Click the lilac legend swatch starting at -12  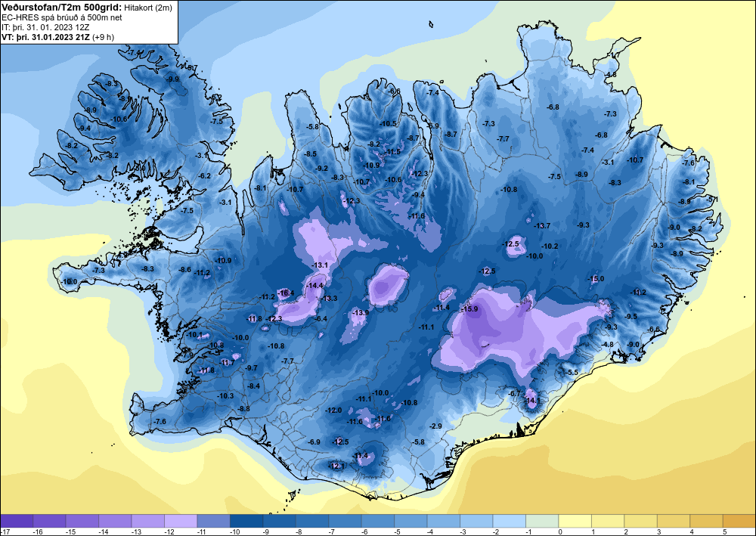[181, 521]
